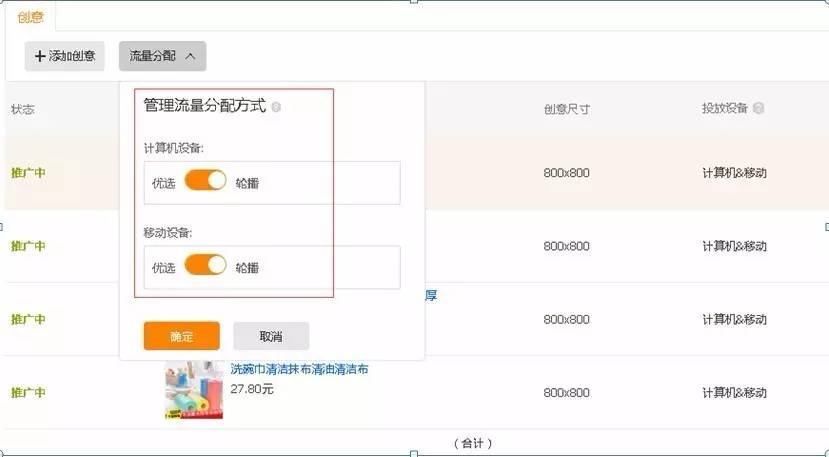Click help icon beside 管理流量分配方式
This screenshot has width=829, height=457.
(x=276, y=107)
